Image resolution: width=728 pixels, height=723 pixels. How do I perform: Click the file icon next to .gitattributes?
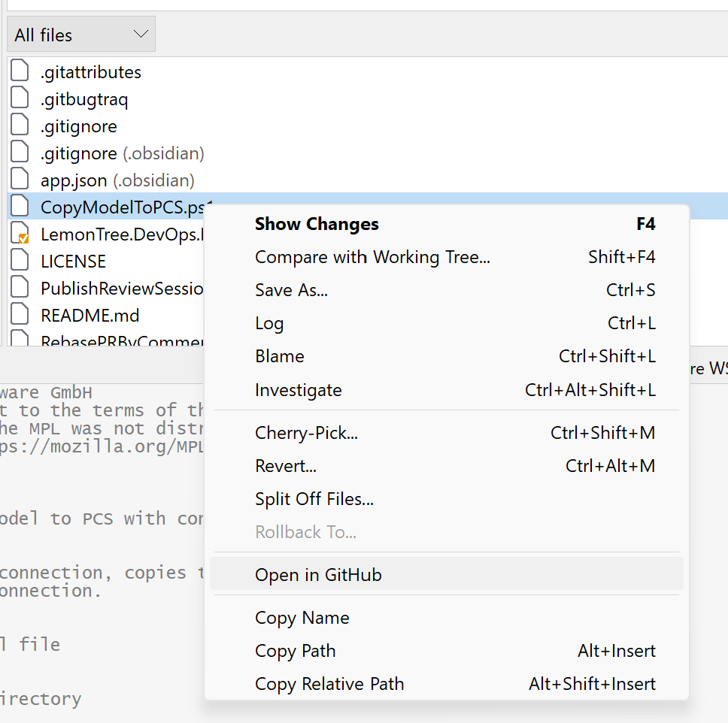20,72
